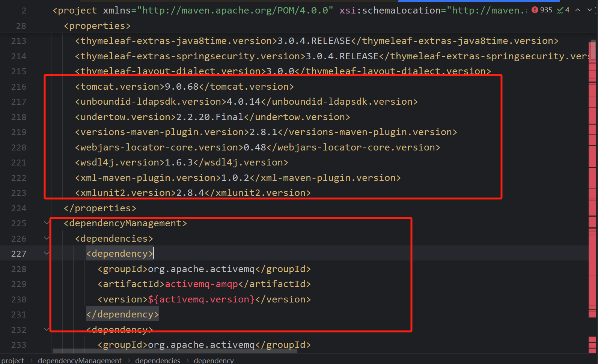
Task: Click the horizontal scrollbar thumb of the editor
Action: pyautogui.click(x=175, y=351)
